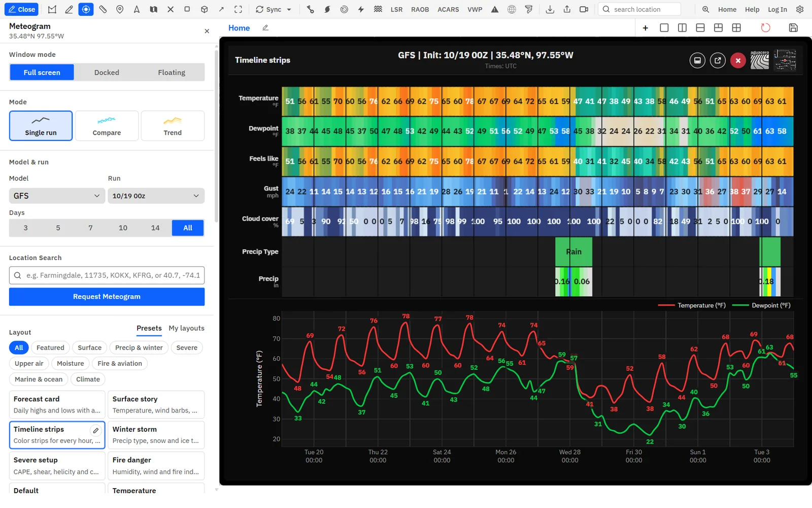The image size is (812, 508).
Task: Click the red refresh circle icon
Action: [765, 28]
